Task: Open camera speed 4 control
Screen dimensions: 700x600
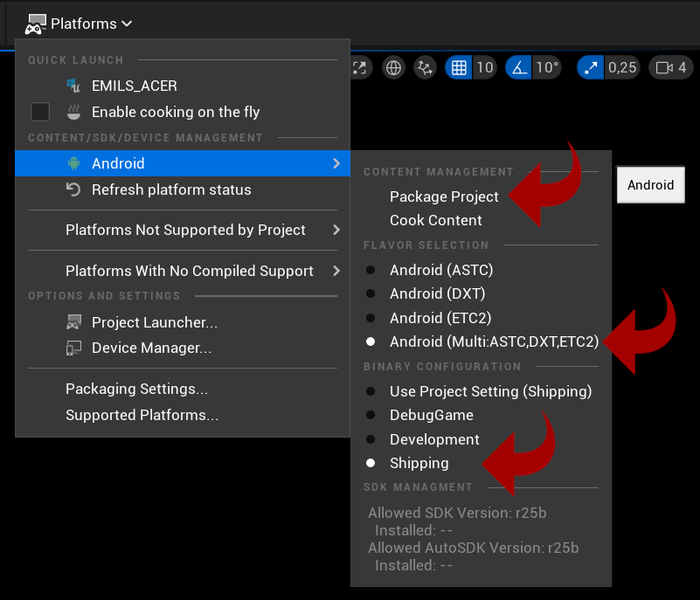Action: click(x=671, y=68)
